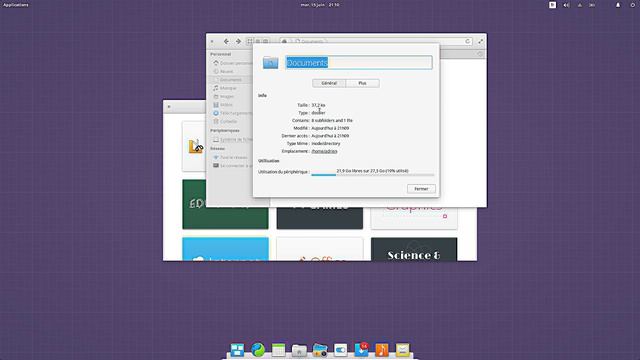Open the Science category in AppCenter
The height and width of the screenshot is (360, 640).
414,249
